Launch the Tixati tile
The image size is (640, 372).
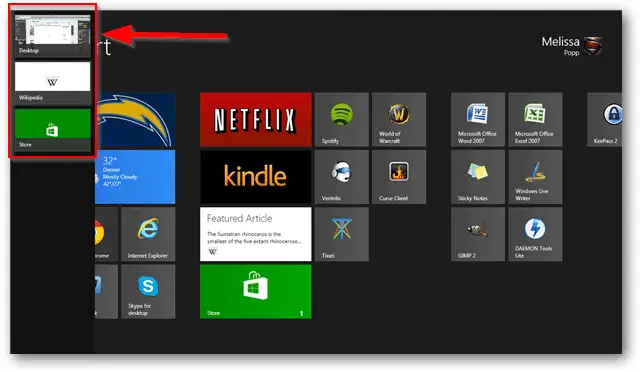[x=342, y=234]
